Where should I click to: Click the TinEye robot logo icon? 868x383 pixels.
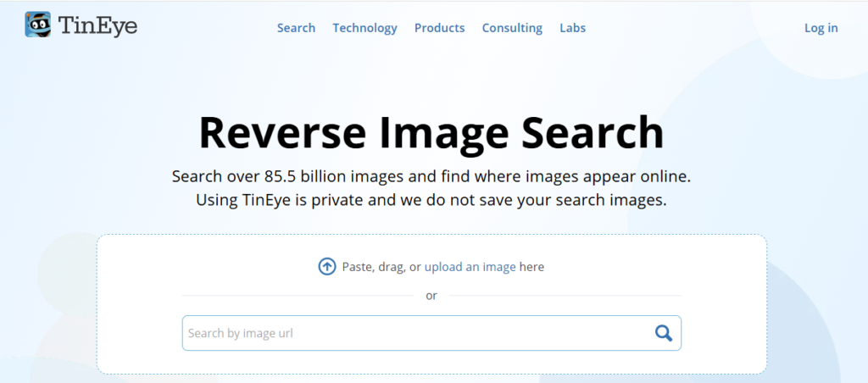[x=37, y=25]
